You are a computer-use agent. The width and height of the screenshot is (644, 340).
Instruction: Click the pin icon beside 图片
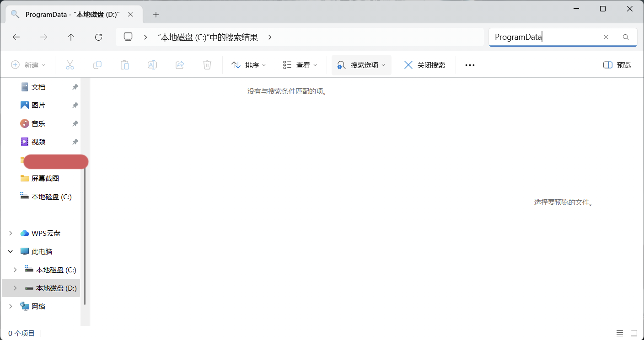(x=75, y=105)
